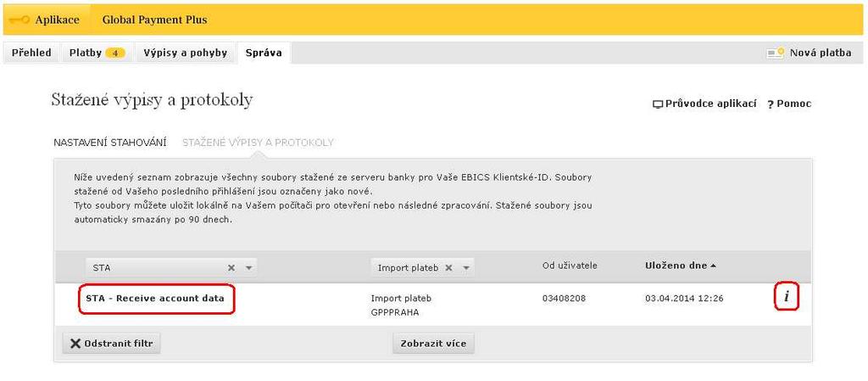Expand the Import plateb dropdown arrow

[466, 267]
